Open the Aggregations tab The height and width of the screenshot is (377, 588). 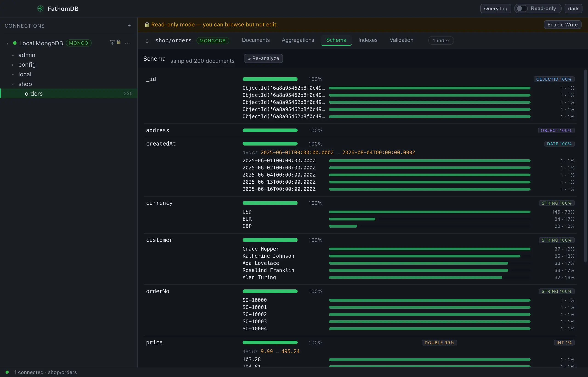coord(298,40)
